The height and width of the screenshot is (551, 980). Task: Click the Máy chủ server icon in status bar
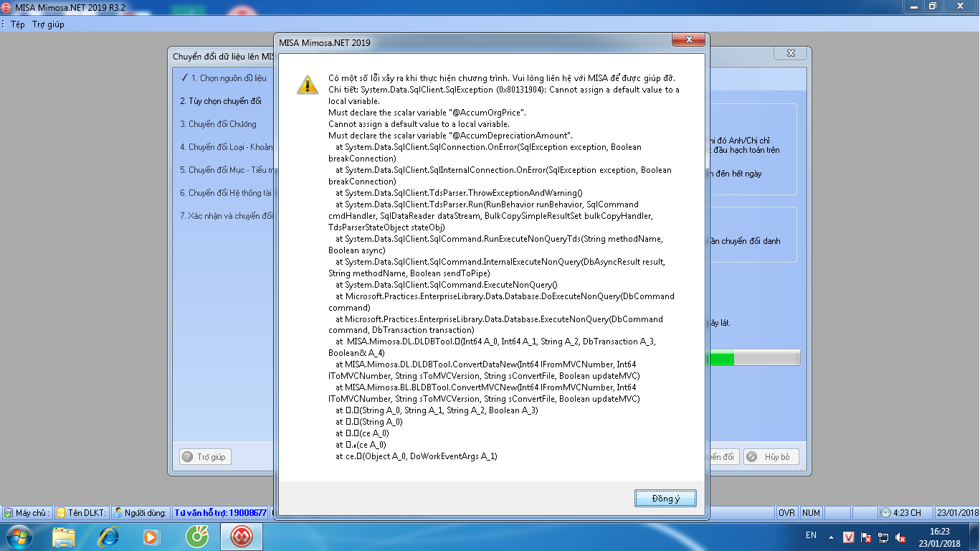click(8, 513)
